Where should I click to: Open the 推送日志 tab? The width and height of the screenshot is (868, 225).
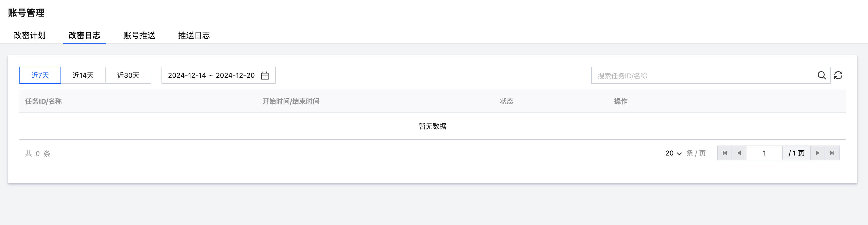pyautogui.click(x=194, y=35)
